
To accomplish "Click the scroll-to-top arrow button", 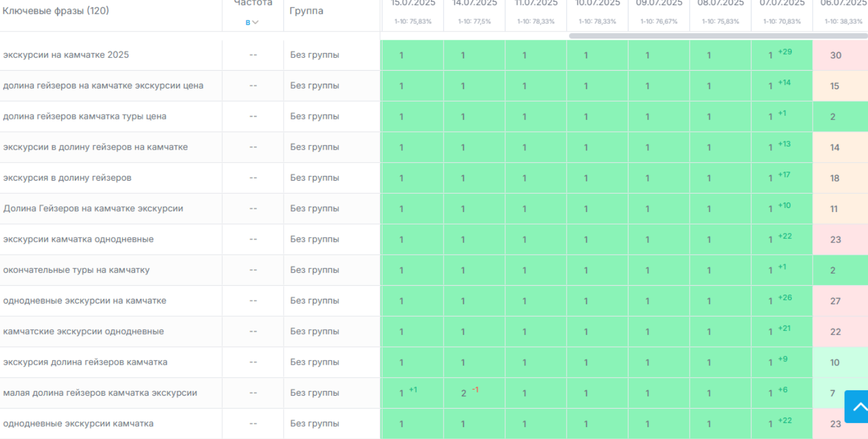I will pyautogui.click(x=857, y=407).
